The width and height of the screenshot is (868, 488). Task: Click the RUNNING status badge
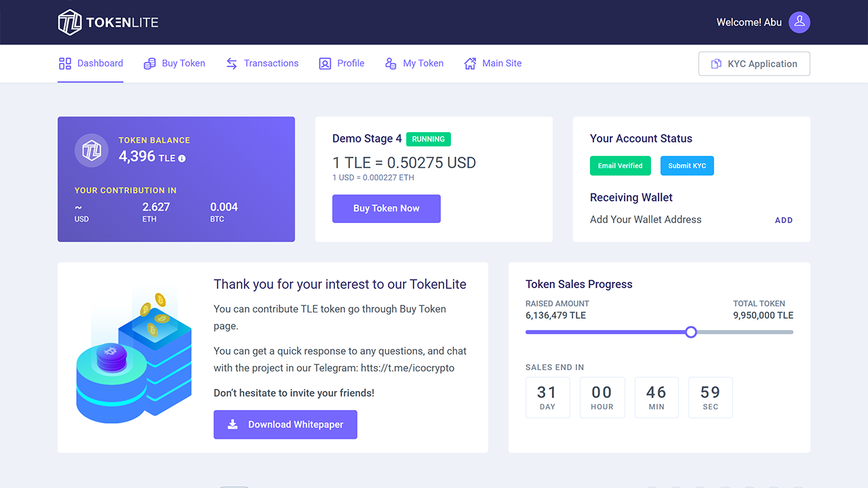428,139
